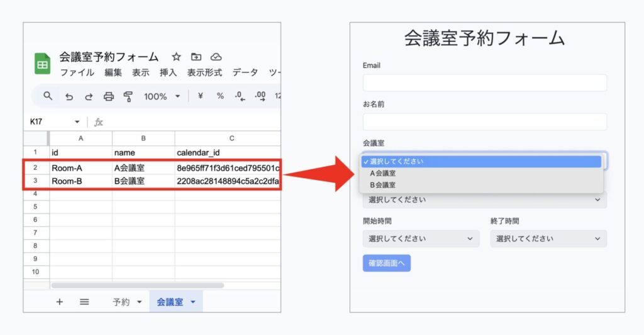
Task: Click the spreadsheet title 会議室予約フォーム
Action: [x=109, y=56]
